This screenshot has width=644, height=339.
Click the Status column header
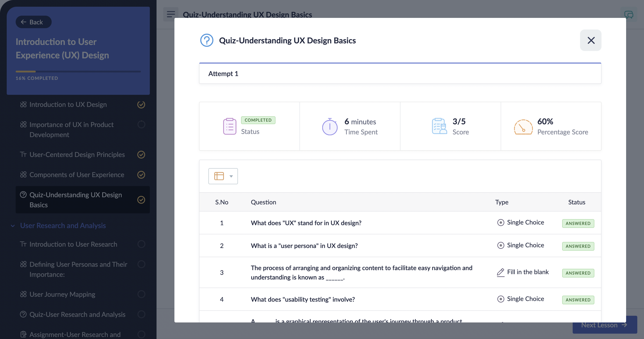[x=576, y=202]
